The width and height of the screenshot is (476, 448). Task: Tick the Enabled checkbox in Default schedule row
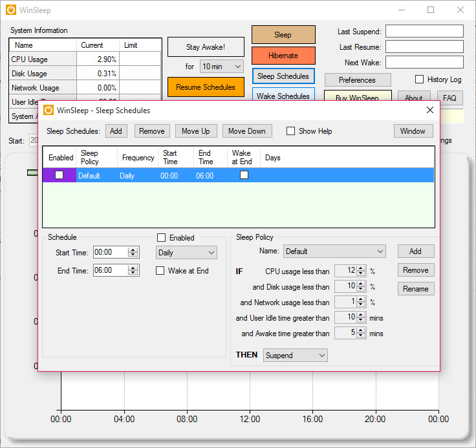[59, 175]
